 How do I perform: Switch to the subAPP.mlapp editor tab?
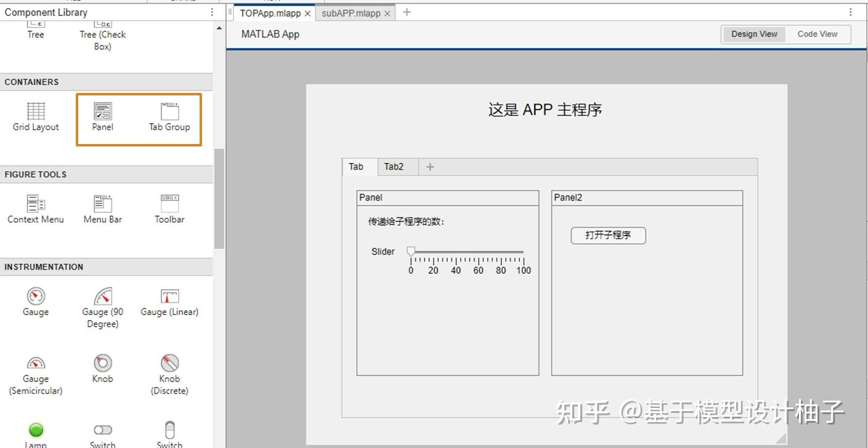pyautogui.click(x=350, y=11)
